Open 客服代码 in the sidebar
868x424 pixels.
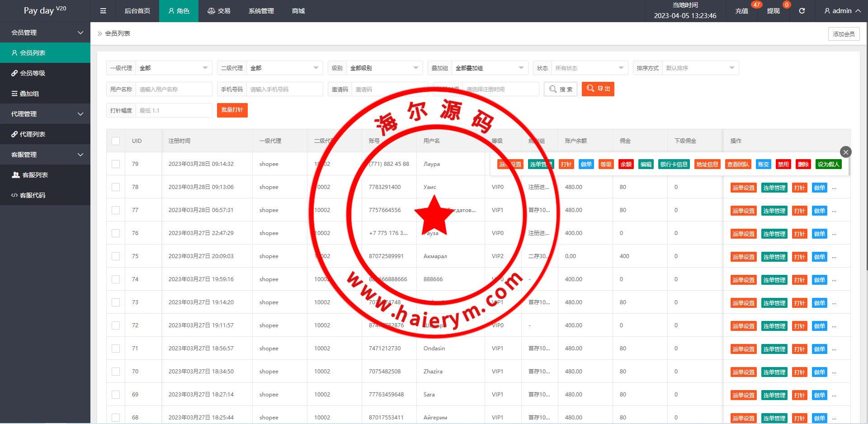pyautogui.click(x=45, y=195)
